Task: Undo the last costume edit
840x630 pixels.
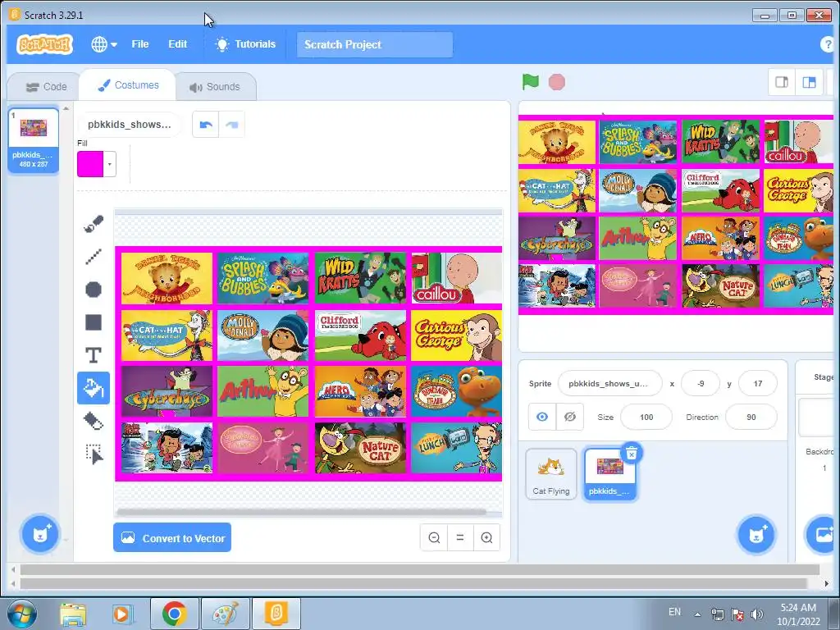Action: pyautogui.click(x=206, y=125)
